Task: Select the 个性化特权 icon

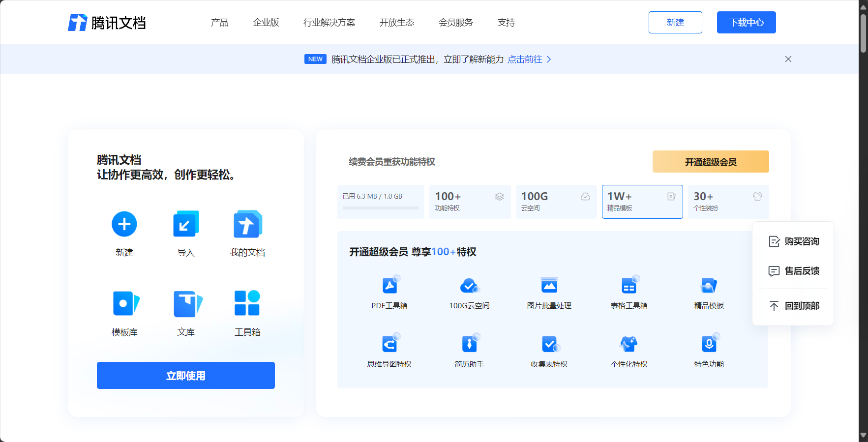Action: pos(629,344)
